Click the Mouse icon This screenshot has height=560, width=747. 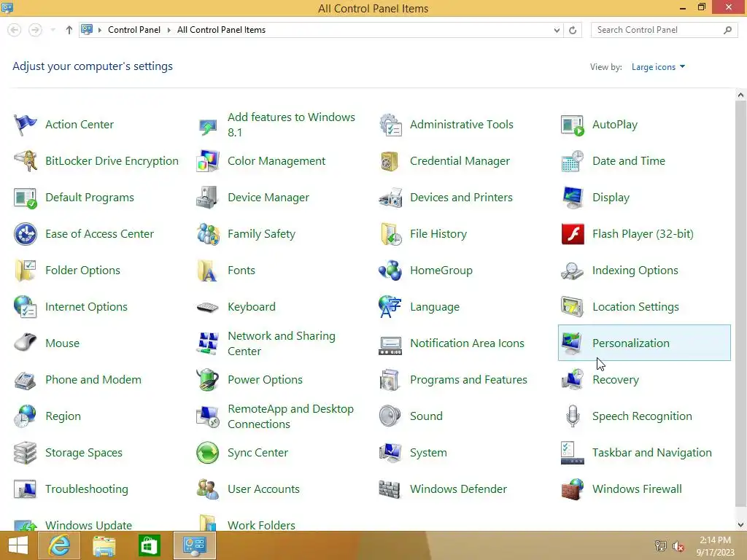click(26, 343)
